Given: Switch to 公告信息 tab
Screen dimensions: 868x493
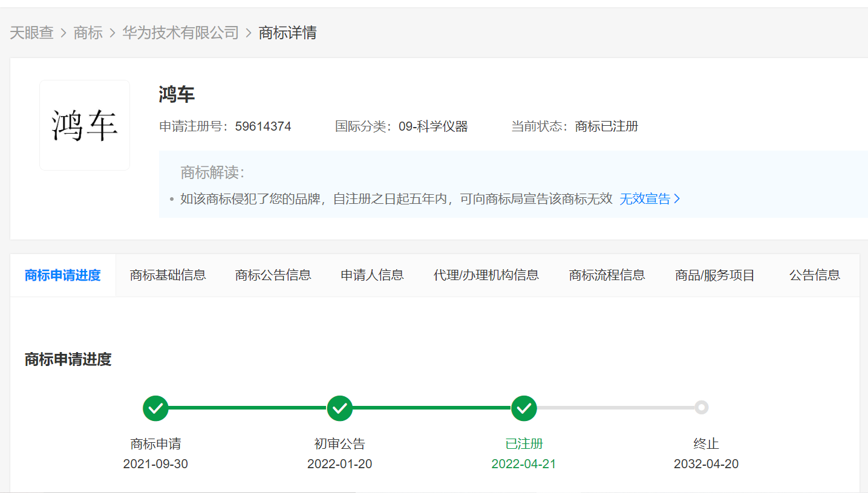Looking at the screenshot, I should [x=814, y=275].
